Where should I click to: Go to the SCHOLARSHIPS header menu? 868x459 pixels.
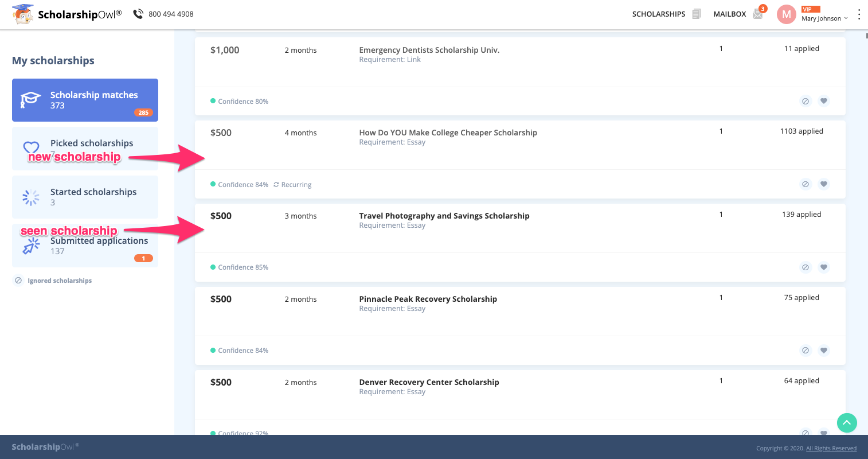point(659,14)
